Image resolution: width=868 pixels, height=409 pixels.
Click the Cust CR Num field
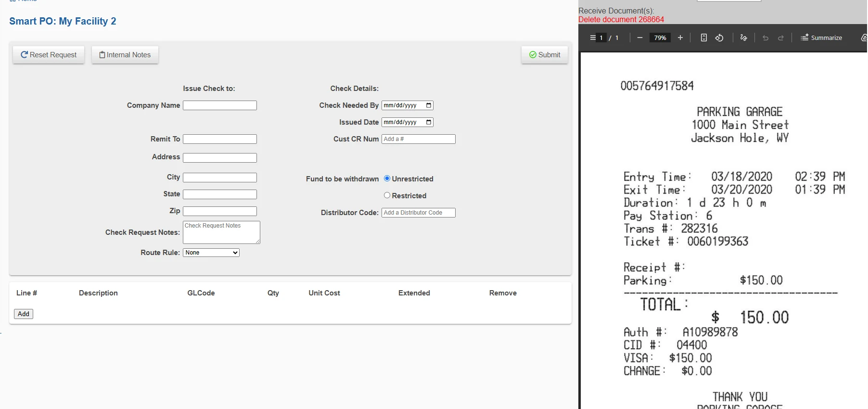[419, 139]
